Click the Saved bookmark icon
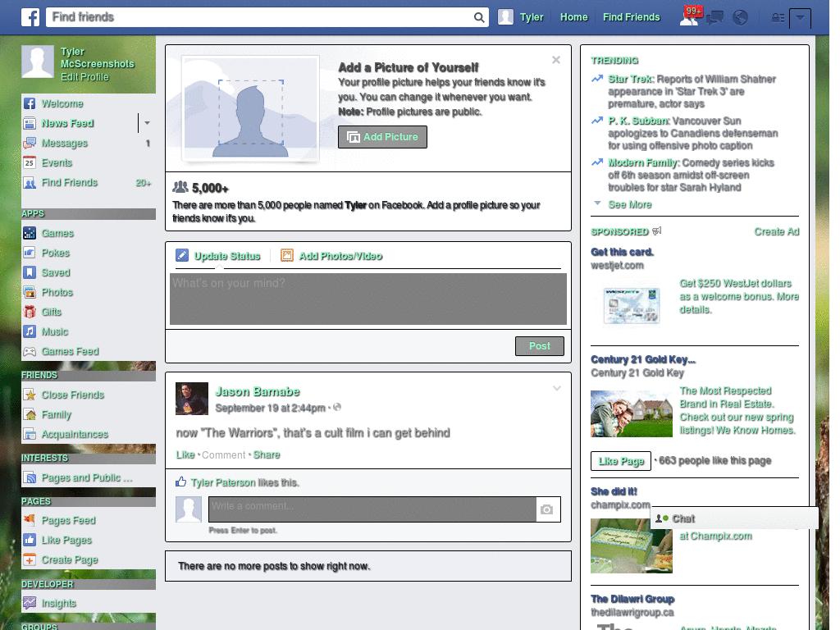Image resolution: width=840 pixels, height=630 pixels. [x=30, y=272]
